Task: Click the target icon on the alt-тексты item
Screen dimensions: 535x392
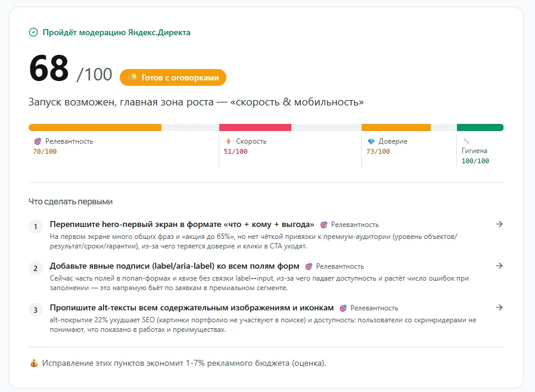Action: (343, 308)
